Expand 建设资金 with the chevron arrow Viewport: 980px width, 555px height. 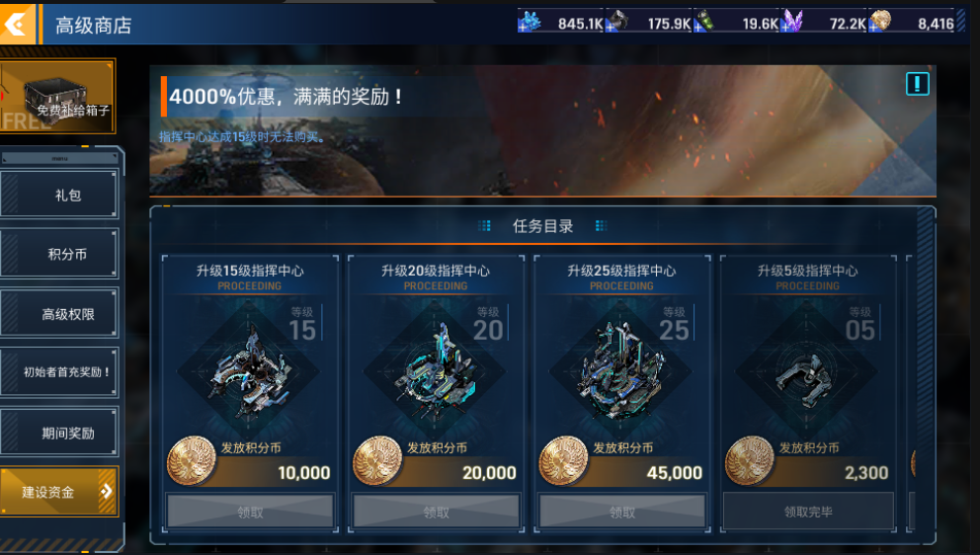(107, 491)
